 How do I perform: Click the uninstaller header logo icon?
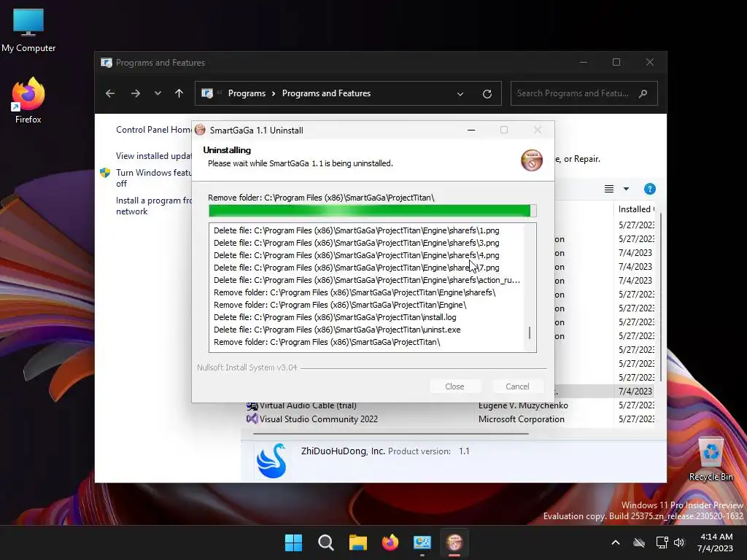[532, 160]
